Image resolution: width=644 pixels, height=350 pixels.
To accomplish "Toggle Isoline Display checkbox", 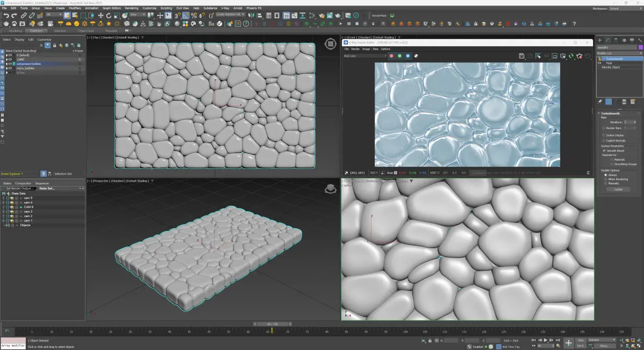I will point(604,135).
